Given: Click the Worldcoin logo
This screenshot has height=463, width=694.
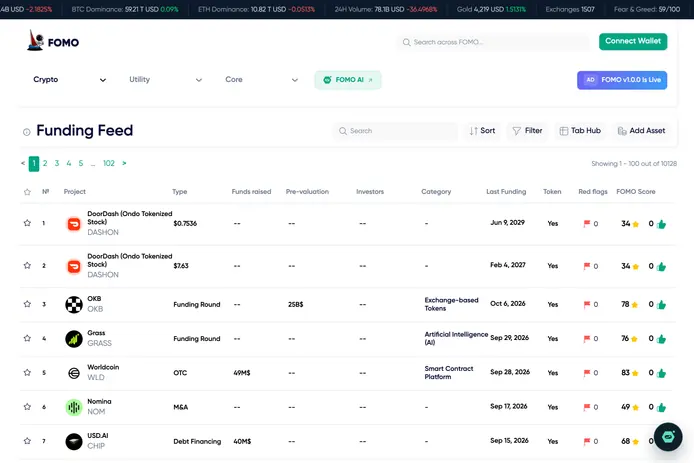Looking at the screenshot, I should pos(74,373).
